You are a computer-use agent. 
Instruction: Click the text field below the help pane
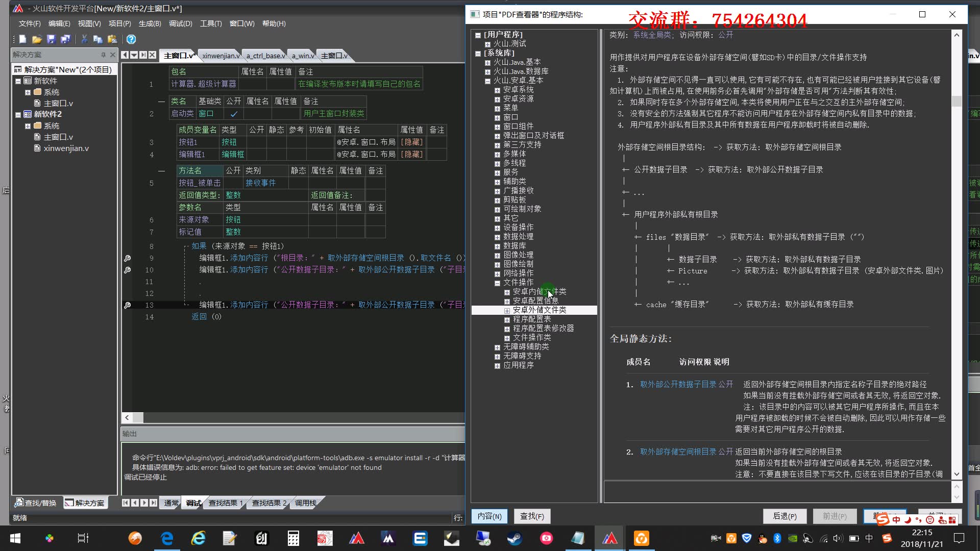pos(777,492)
